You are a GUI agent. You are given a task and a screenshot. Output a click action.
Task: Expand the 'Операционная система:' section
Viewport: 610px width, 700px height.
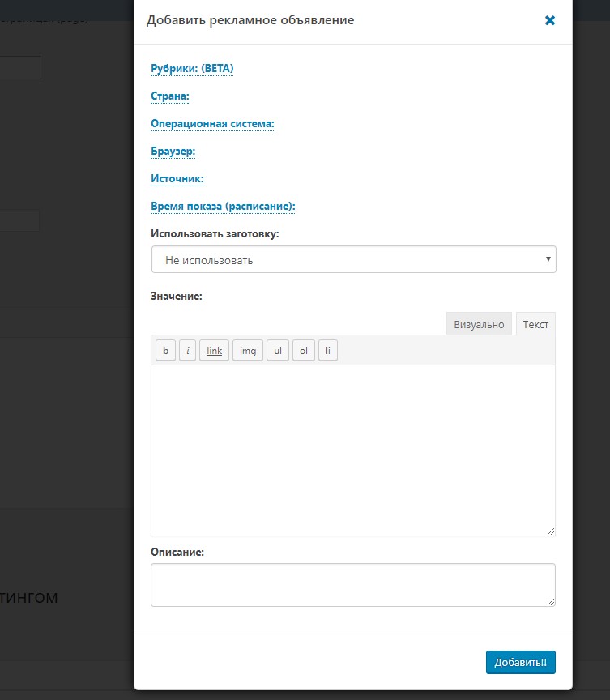click(x=212, y=124)
